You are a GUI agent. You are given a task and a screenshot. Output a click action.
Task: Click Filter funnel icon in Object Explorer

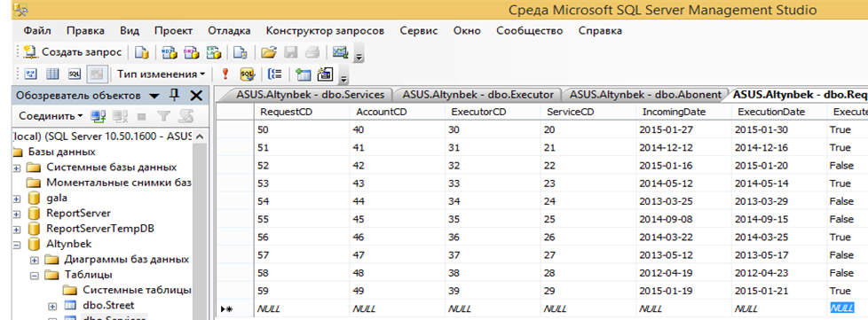(163, 116)
